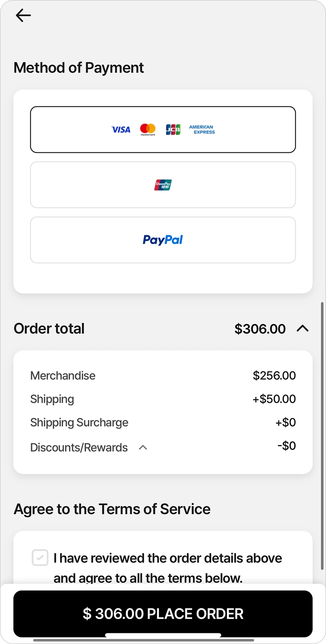Collapse the Order total section
This screenshot has width=326, height=644.
pos(303,329)
